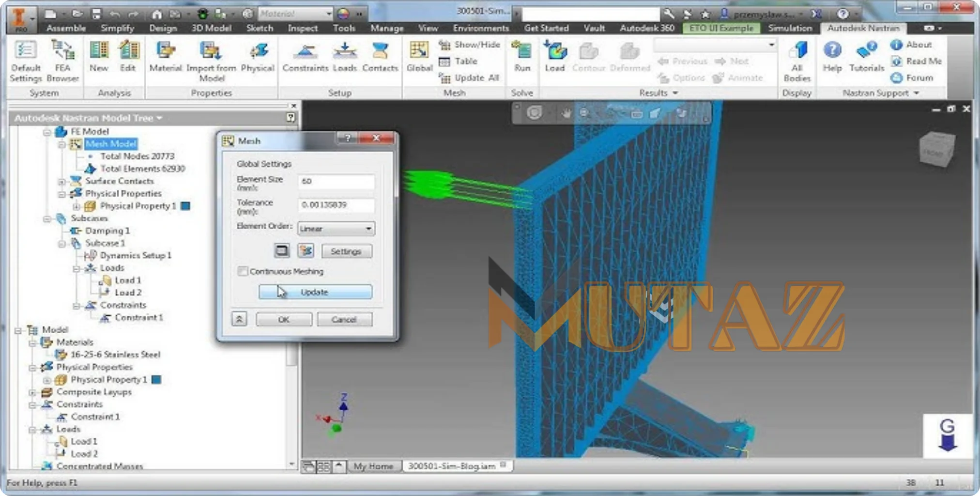980x496 pixels.
Task: Switch to the 3D Model ribbon tab
Action: tap(211, 28)
